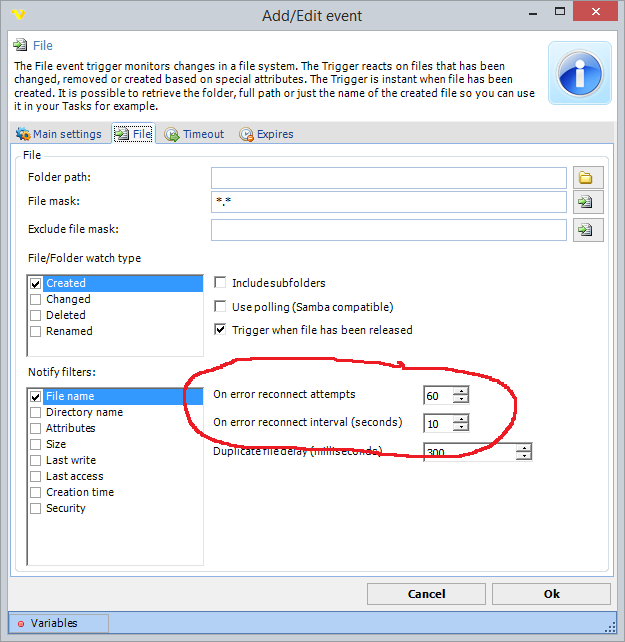Click the File header icon
The width and height of the screenshot is (625, 642).
pyautogui.click(x=19, y=46)
